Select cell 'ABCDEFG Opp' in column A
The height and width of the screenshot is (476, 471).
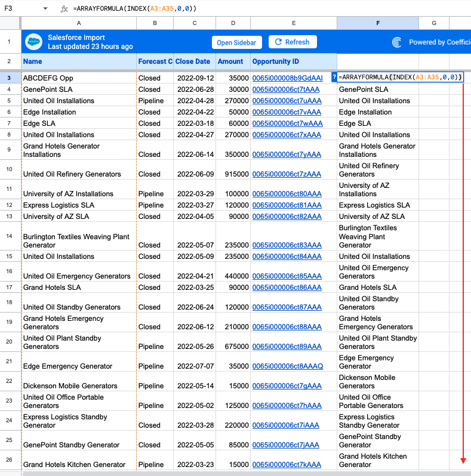pos(79,78)
